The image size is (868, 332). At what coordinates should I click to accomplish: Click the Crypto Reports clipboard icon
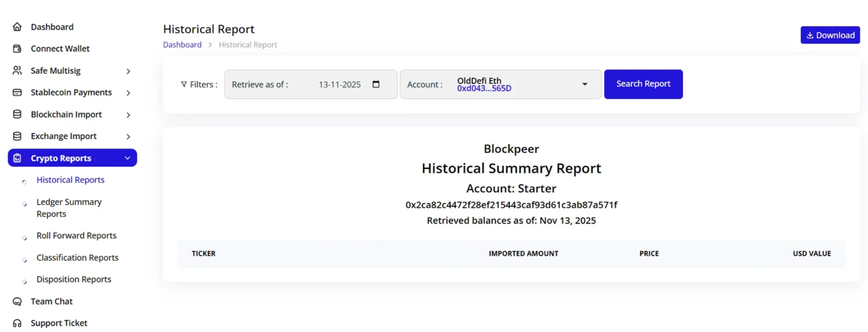17,158
